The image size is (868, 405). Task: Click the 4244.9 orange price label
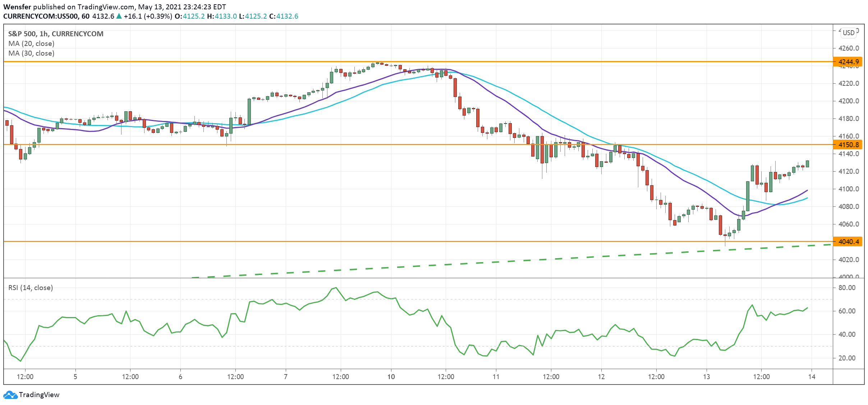848,62
